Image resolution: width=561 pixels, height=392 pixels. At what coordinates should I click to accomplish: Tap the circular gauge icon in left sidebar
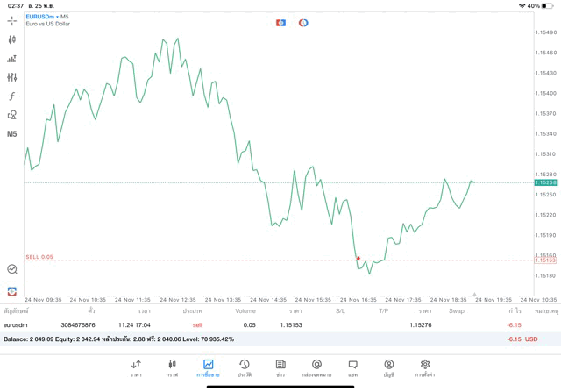click(12, 269)
